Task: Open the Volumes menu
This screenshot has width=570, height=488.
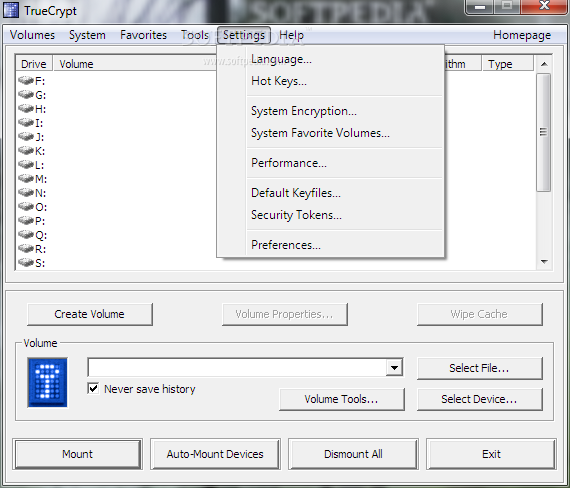Action: coord(32,35)
